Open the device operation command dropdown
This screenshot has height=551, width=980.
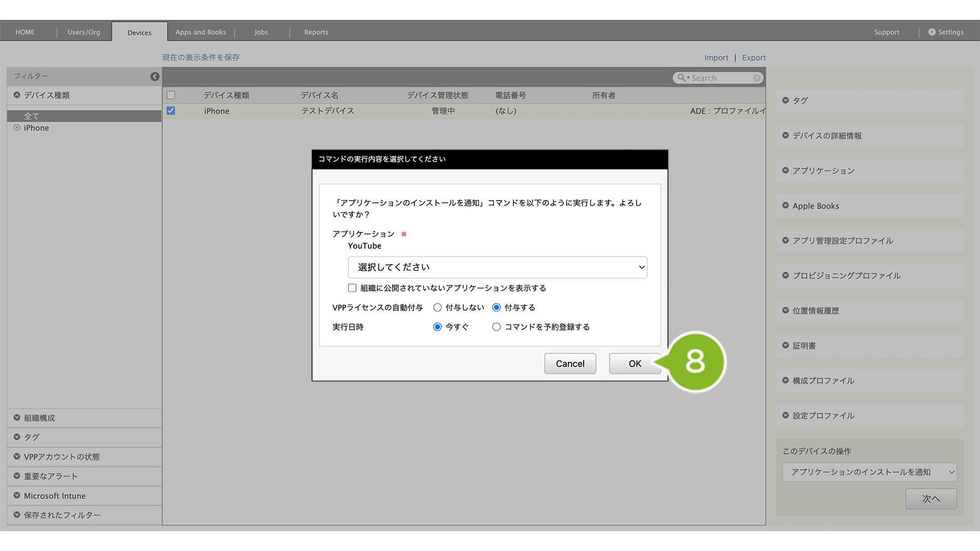click(x=869, y=472)
